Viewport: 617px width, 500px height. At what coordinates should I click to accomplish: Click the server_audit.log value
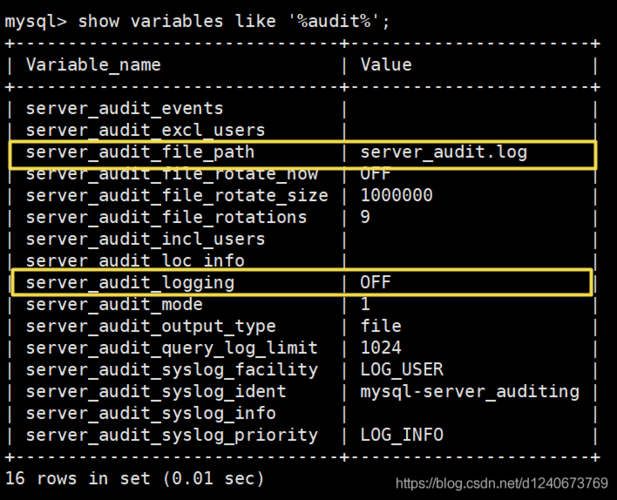443,153
